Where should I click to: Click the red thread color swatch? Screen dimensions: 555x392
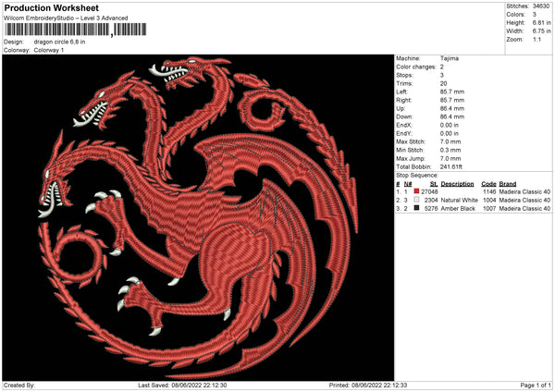coord(416,191)
